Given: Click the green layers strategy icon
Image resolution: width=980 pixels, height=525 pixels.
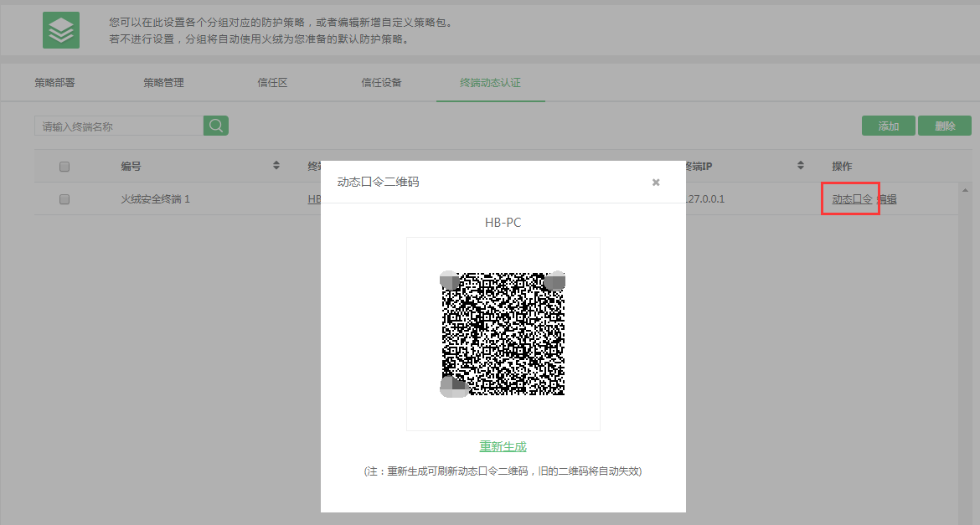Looking at the screenshot, I should point(60,30).
